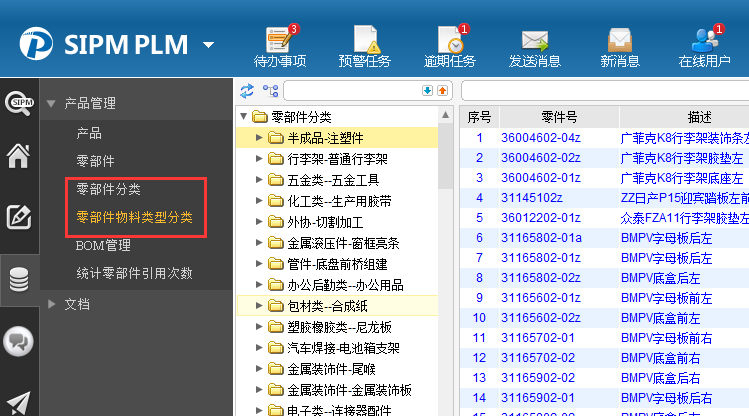The height and width of the screenshot is (416, 749).
Task: Click the paper plane sidebar icon
Action: [19, 402]
